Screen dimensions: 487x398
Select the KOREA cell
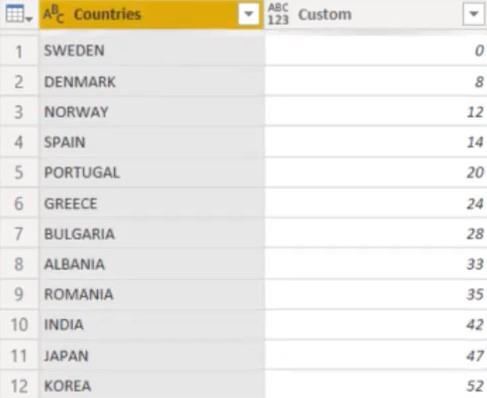point(152,386)
